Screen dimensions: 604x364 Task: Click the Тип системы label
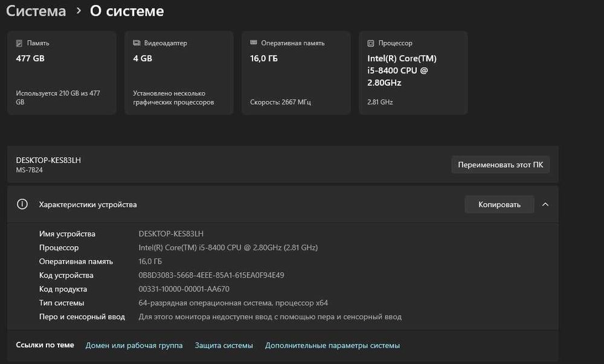62,303
